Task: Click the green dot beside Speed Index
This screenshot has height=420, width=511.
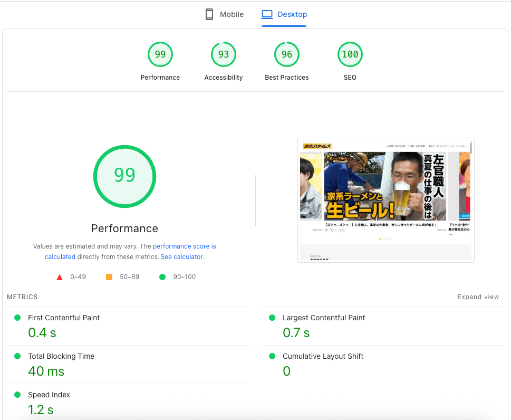Action: [17, 395]
